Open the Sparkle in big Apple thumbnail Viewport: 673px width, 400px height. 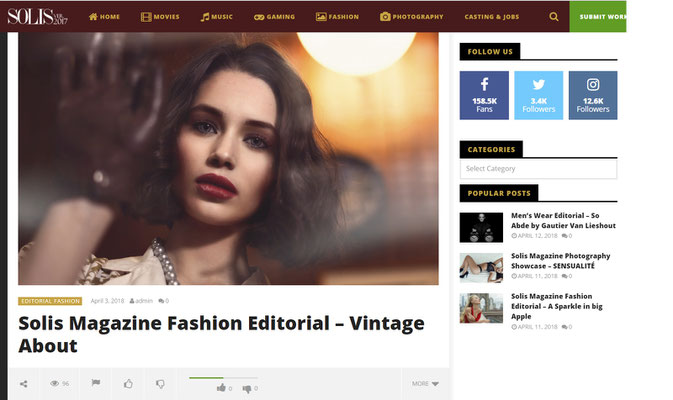pyautogui.click(x=481, y=308)
